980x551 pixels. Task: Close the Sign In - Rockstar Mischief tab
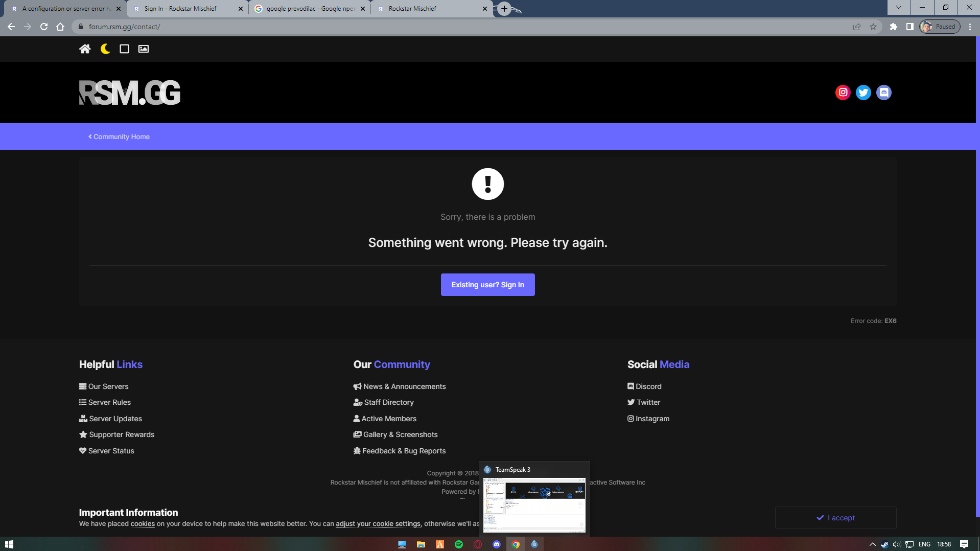(241, 9)
